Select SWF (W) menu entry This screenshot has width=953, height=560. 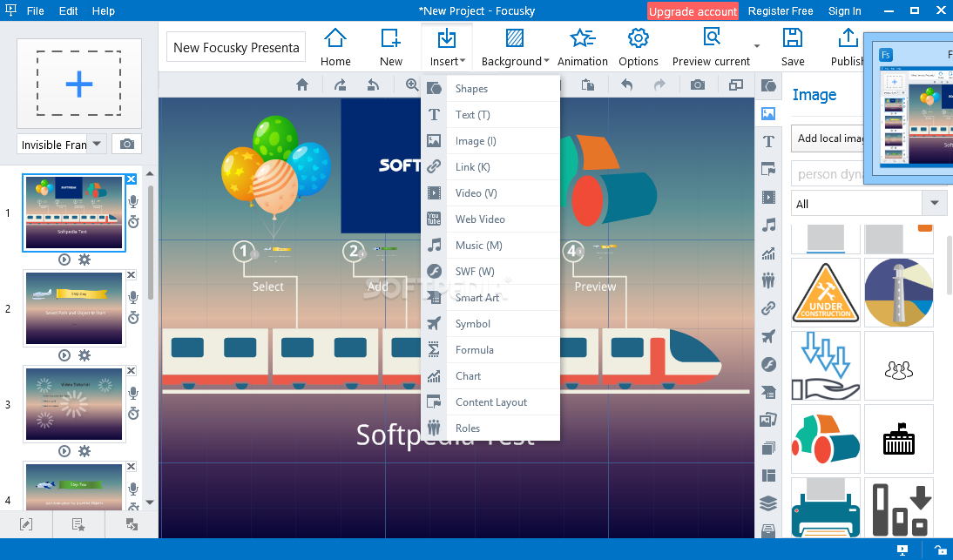pyautogui.click(x=490, y=272)
